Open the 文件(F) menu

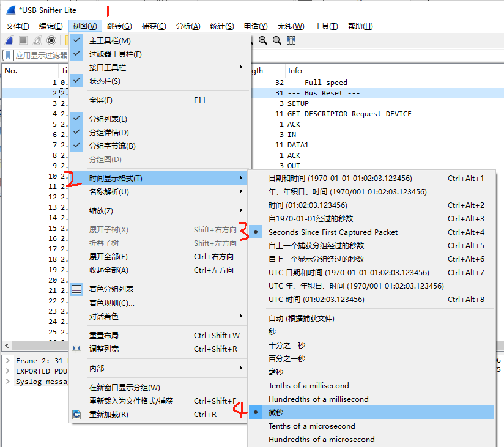pyautogui.click(x=17, y=26)
